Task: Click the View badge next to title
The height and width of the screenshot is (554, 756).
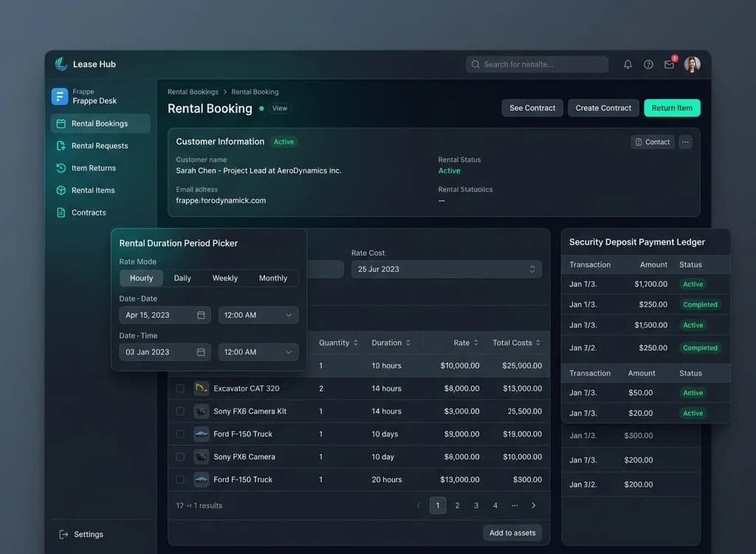Action: 280,108
